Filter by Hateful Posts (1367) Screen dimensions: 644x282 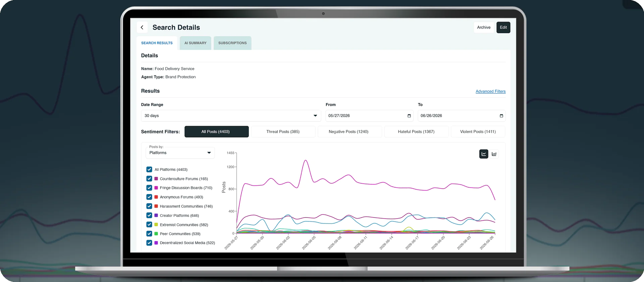pyautogui.click(x=416, y=132)
